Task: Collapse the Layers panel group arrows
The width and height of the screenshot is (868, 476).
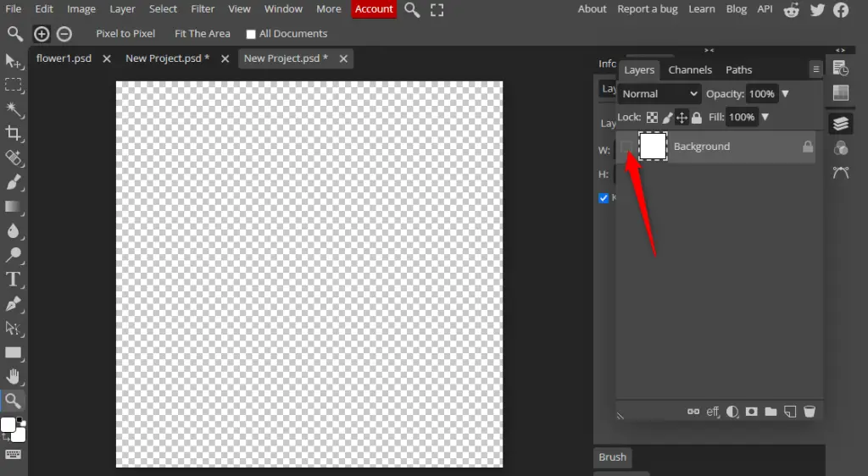Action: [x=709, y=50]
